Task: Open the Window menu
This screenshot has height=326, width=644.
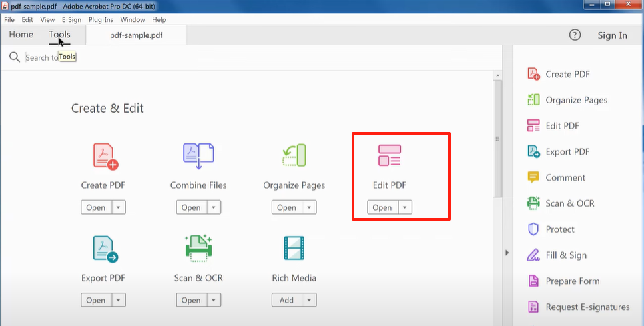Action: [133, 19]
